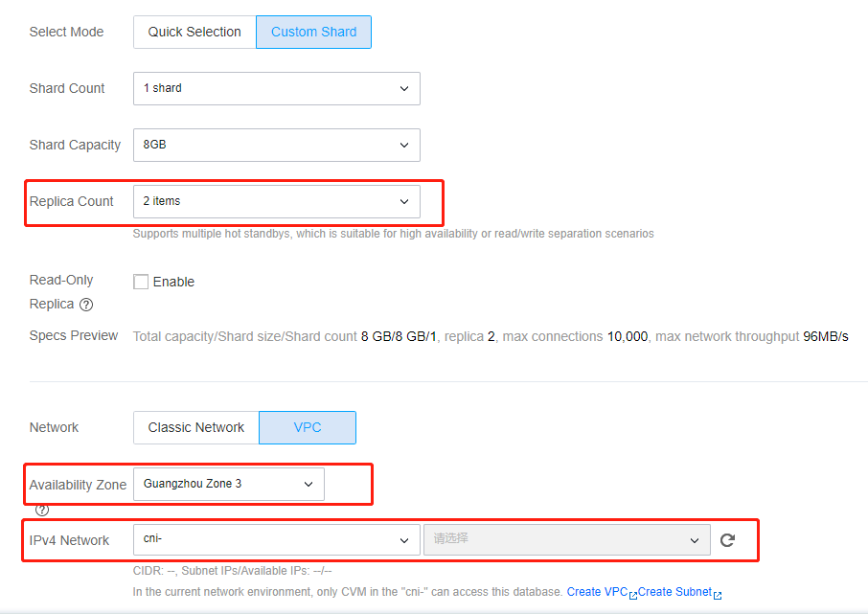Expand the Replica Count dropdown

click(x=277, y=201)
